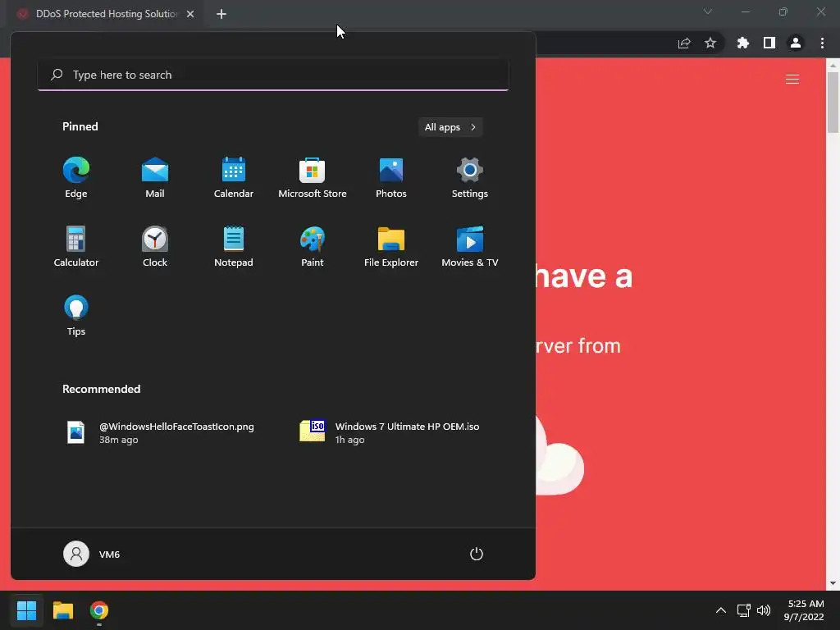Launch the Mail app
Viewport: 840px width, 630px height.
tap(155, 178)
